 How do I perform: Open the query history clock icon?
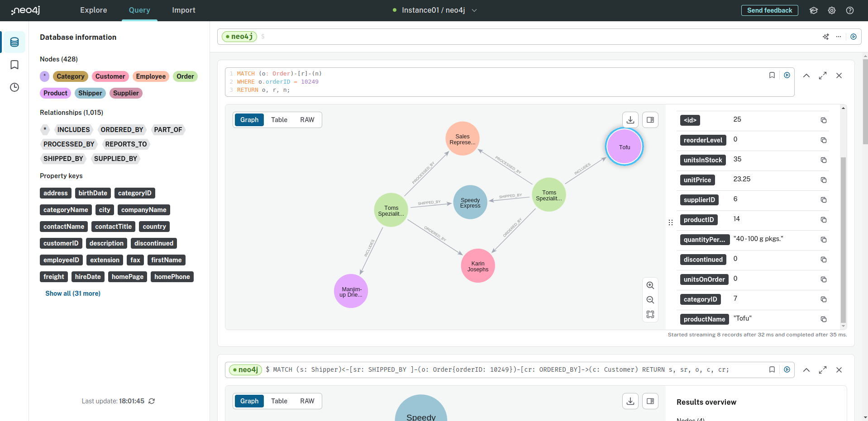pos(14,87)
